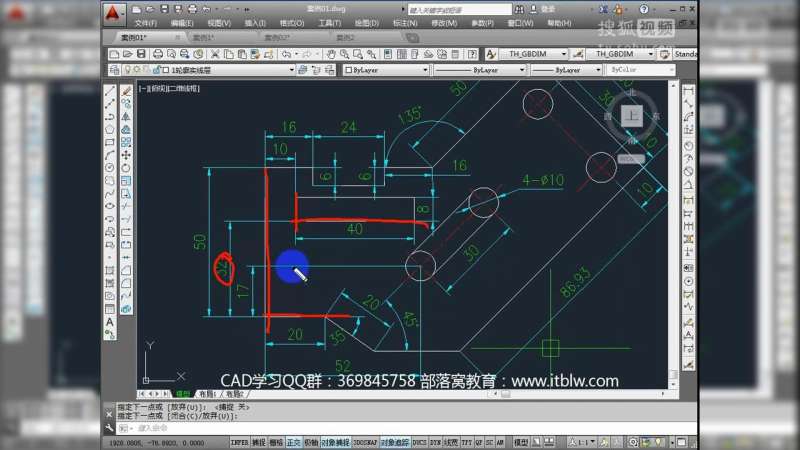
Task: Open the AutoCAD application menu button
Action: tap(116, 13)
